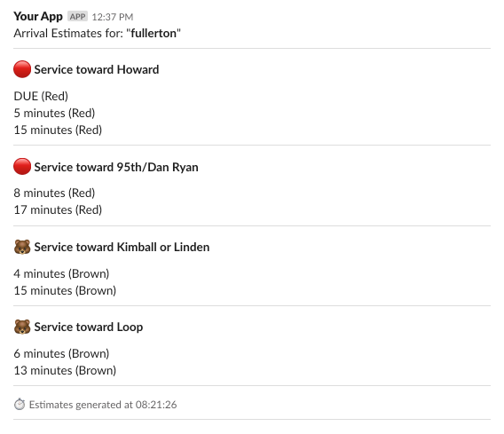Image resolution: width=504 pixels, height=434 pixels.
Task: Click the 5 minutes (Red) arrival line
Action: point(54,114)
